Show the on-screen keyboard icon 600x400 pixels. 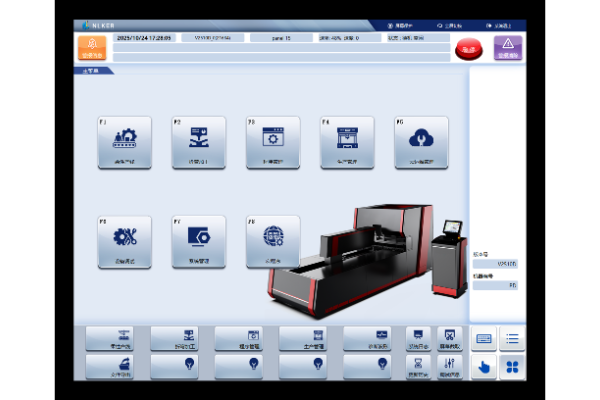click(484, 339)
